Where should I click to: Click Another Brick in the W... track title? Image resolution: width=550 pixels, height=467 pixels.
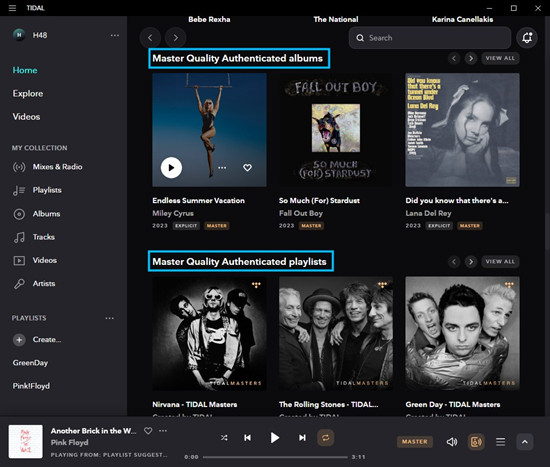tap(93, 431)
